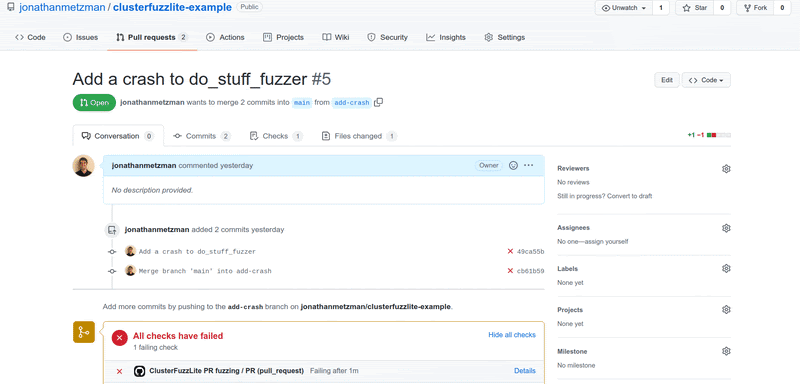Click jonathanmetzman in 'added 2 commits' line

[x=157, y=229]
